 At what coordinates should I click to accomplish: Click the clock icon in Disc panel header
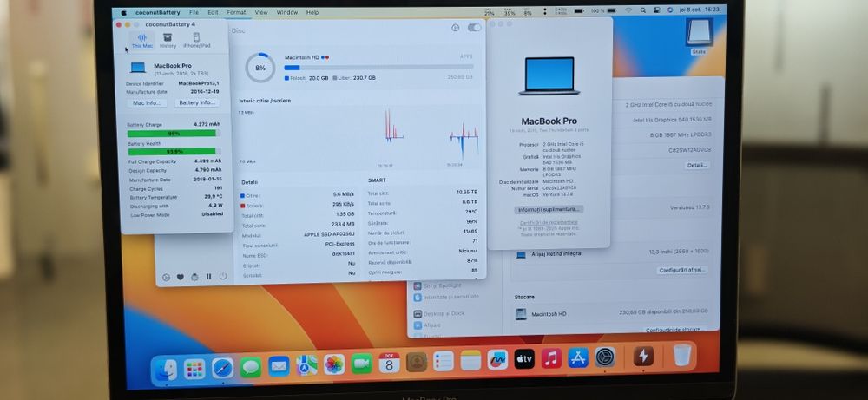(456, 28)
